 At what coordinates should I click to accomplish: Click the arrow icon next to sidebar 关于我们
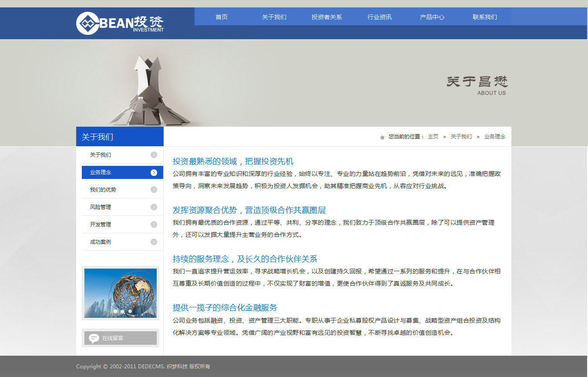pos(154,155)
